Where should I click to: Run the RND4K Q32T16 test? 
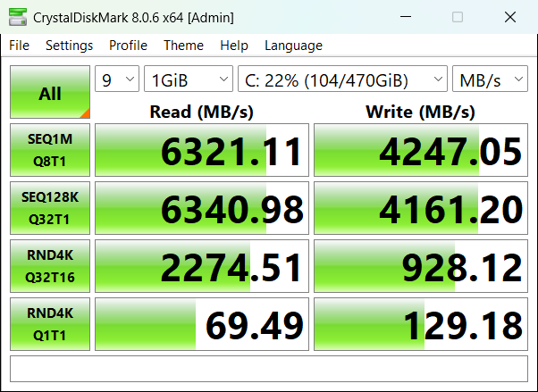50,266
